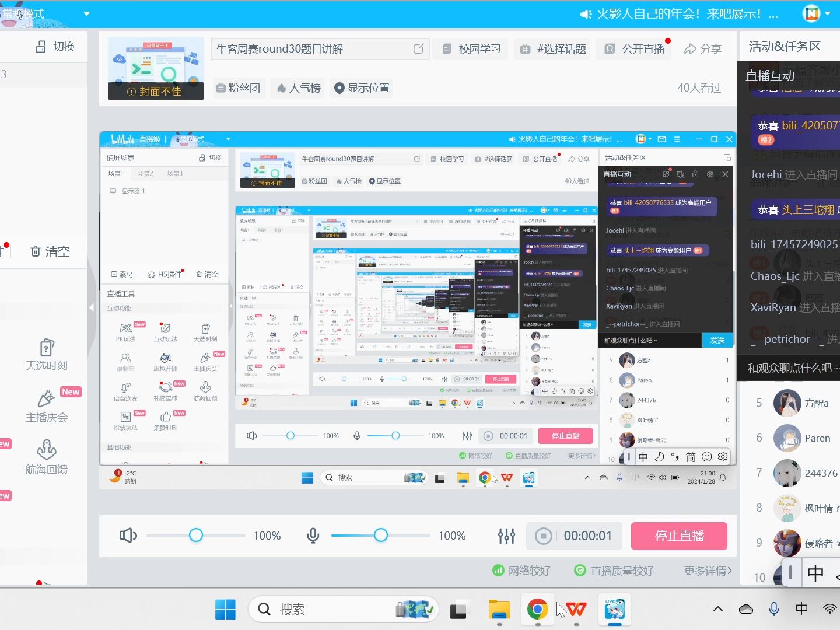
Task: Click the 和观众聊点什么吧~ chat input box
Action: 789,368
